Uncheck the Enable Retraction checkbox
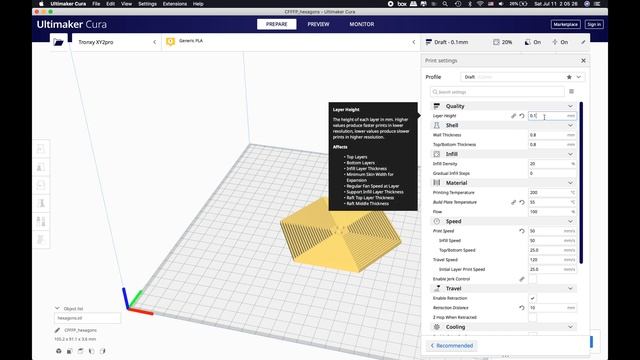 (533, 298)
